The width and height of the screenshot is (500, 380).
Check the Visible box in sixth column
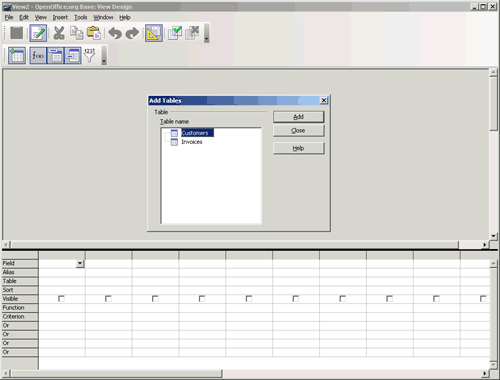click(296, 299)
